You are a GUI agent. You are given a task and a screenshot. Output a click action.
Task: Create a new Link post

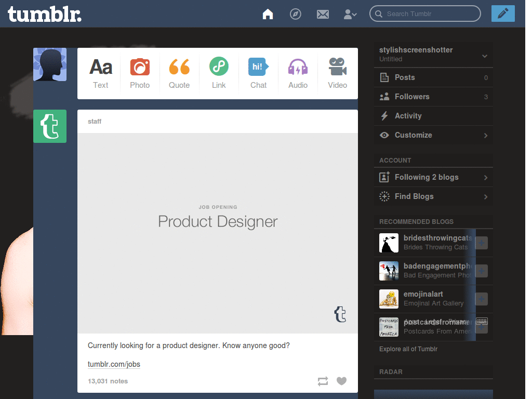point(219,73)
